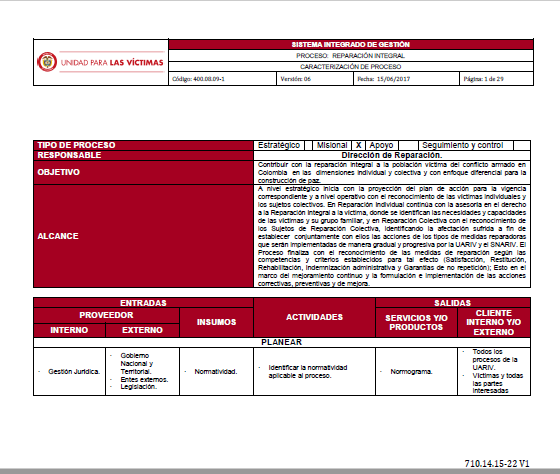Select the 'PLANEAR' section row
Screen dimensions: 560x474
282,342
